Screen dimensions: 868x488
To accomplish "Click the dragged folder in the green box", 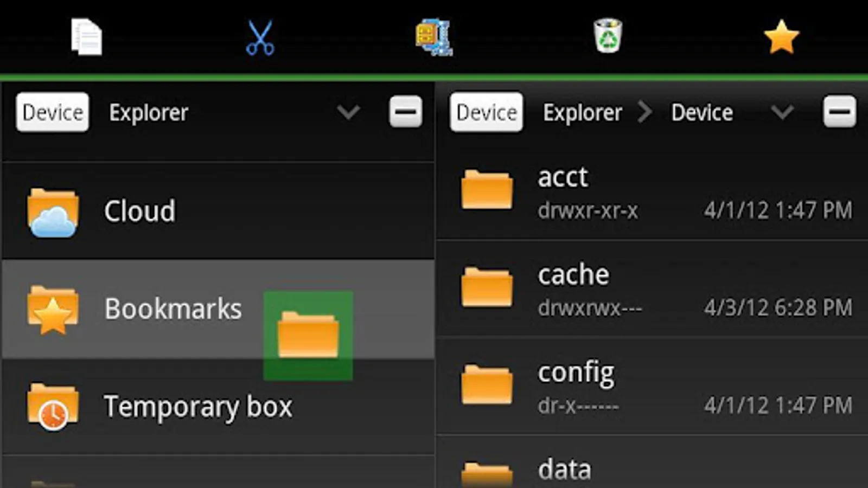I will pos(308,335).
